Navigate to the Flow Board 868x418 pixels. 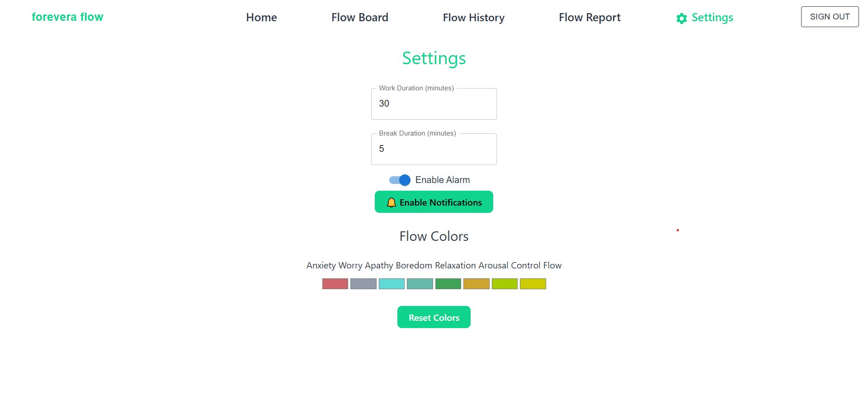(360, 17)
